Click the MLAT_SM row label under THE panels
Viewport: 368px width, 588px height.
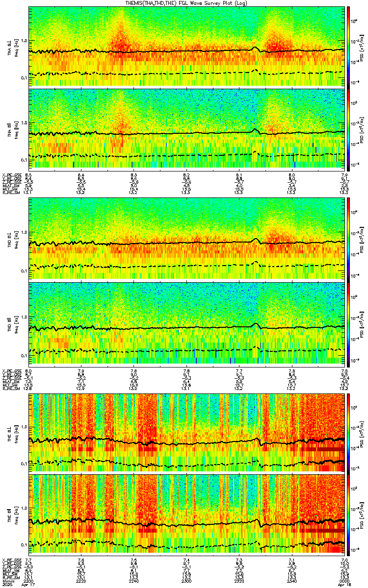pyautogui.click(x=11, y=571)
